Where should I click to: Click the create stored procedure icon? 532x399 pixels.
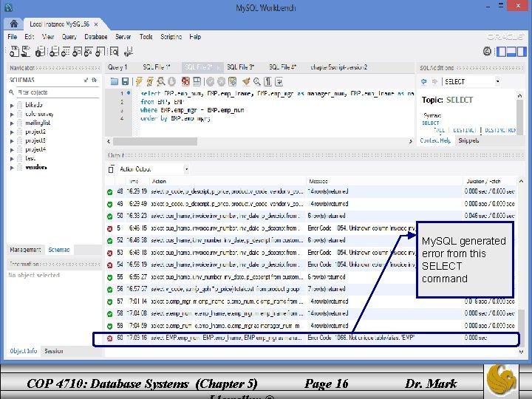[x=89, y=51]
